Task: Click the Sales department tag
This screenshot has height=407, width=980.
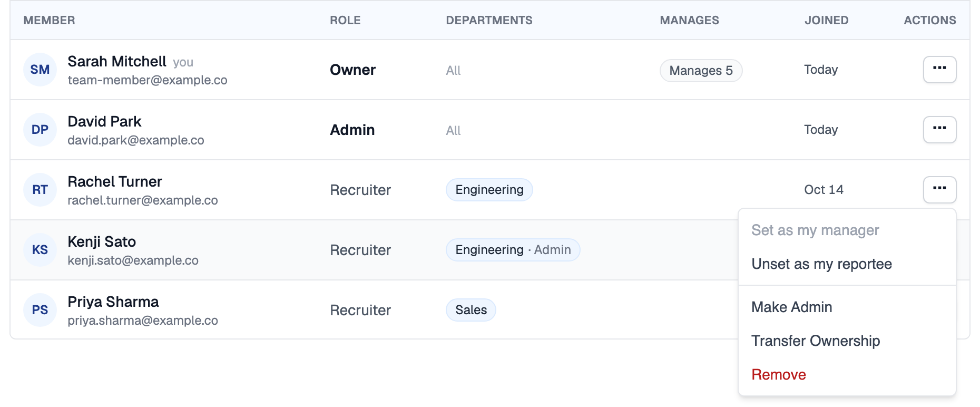Action: pos(471,310)
